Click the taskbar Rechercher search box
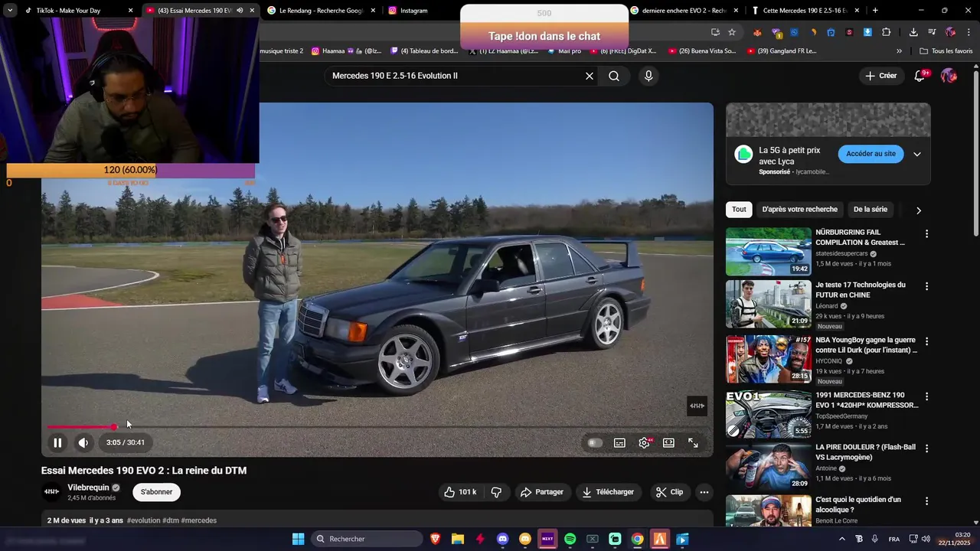Image resolution: width=980 pixels, height=551 pixels. (366, 539)
